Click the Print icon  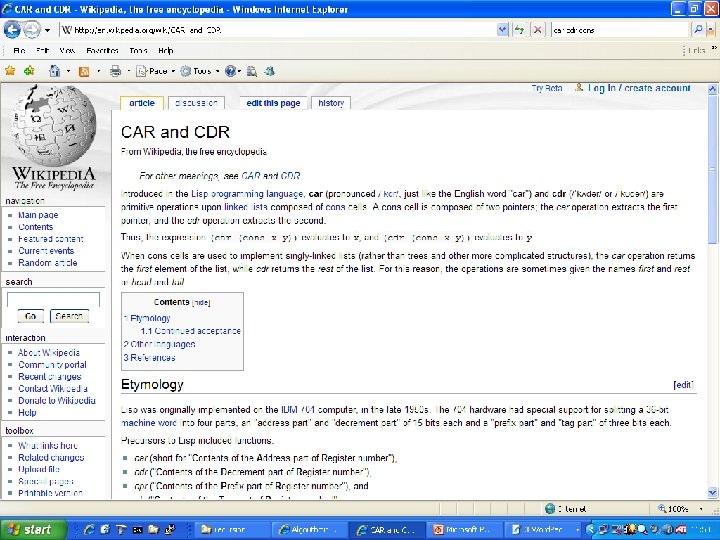point(115,71)
